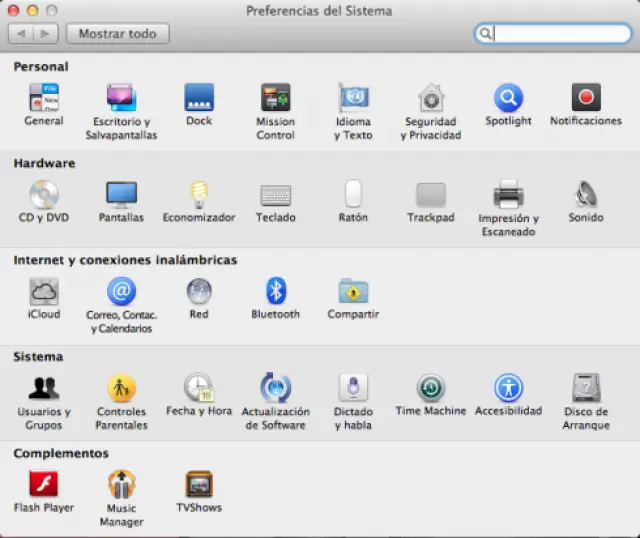640x538 pixels.
Task: Open the Mission Control preferences
Action: click(275, 98)
